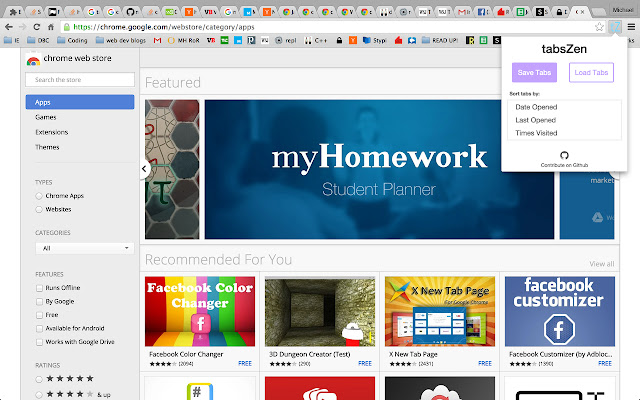Switch to the GitHub browser tab
The image size is (640, 400).
click(x=131, y=12)
